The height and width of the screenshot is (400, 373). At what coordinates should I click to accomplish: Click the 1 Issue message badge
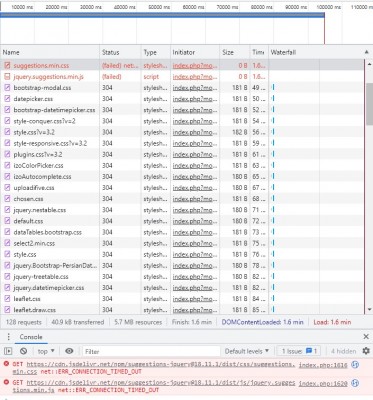click(300, 351)
